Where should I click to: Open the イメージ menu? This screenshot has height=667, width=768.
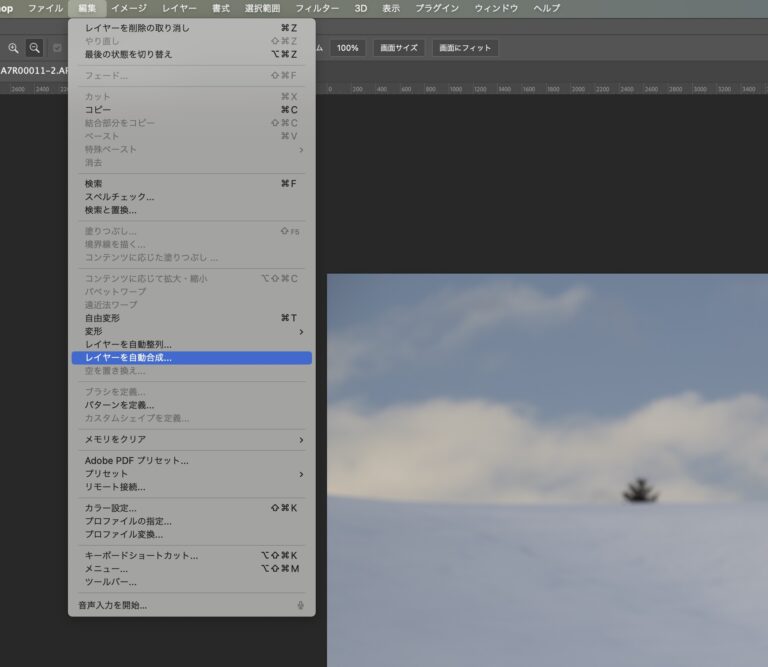128,8
